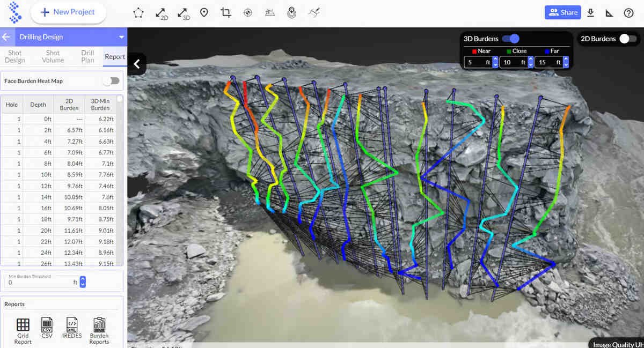The height and width of the screenshot is (348, 644).
Task: Switch to the Drill Plan tab
Action: (x=87, y=56)
